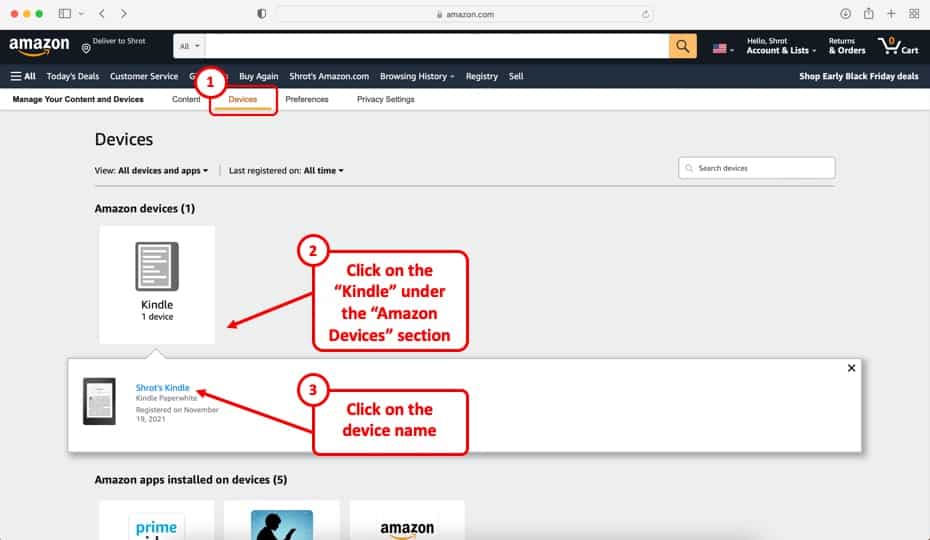Open Buy Again
Image resolution: width=930 pixels, height=540 pixels.
259,76
